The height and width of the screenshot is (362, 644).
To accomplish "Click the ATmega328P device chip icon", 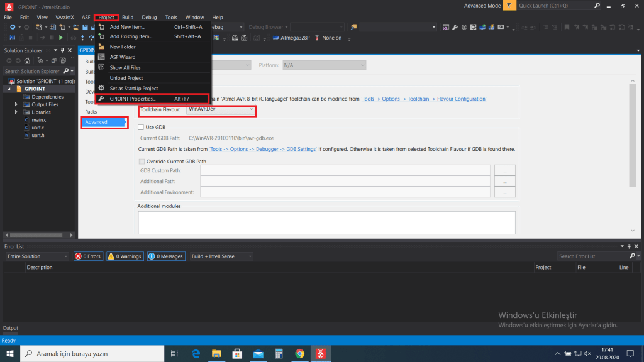I will click(276, 38).
